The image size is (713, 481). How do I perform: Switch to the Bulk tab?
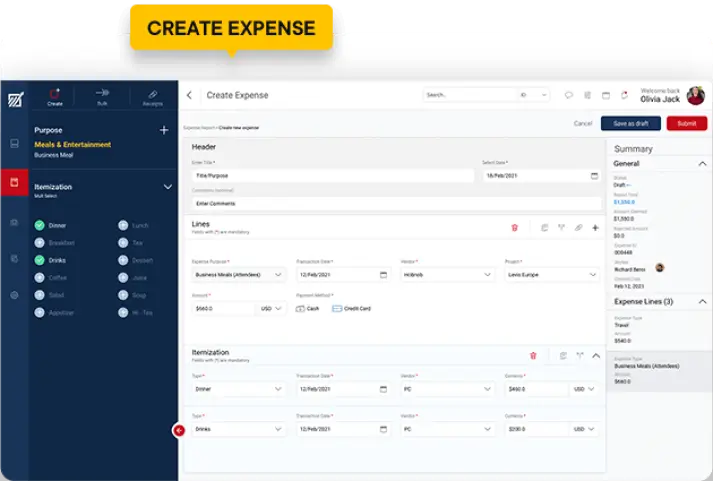point(102,97)
